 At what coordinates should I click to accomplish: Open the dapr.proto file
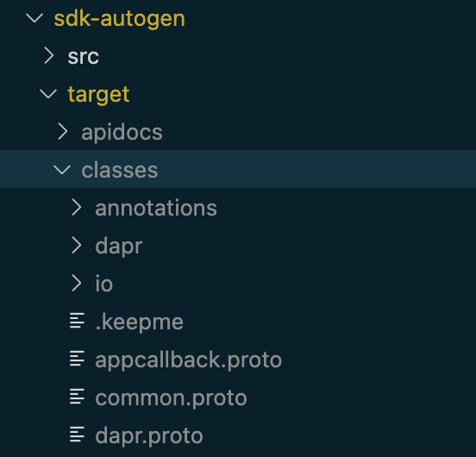tap(149, 436)
